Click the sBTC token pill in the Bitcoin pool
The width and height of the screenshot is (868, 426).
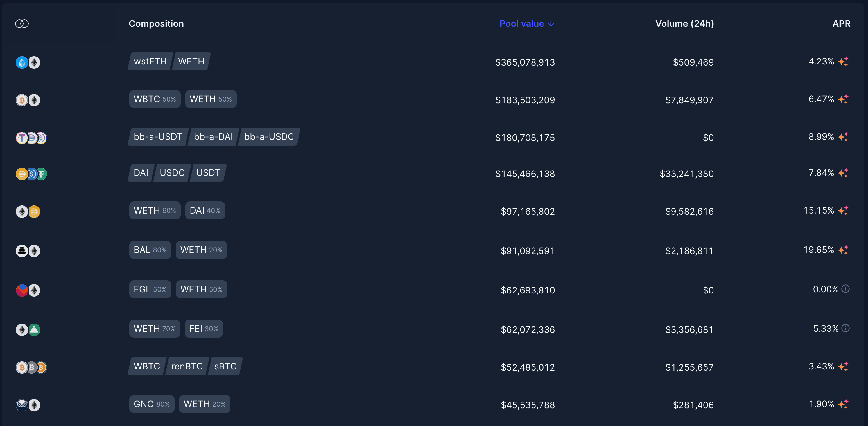coord(225,366)
